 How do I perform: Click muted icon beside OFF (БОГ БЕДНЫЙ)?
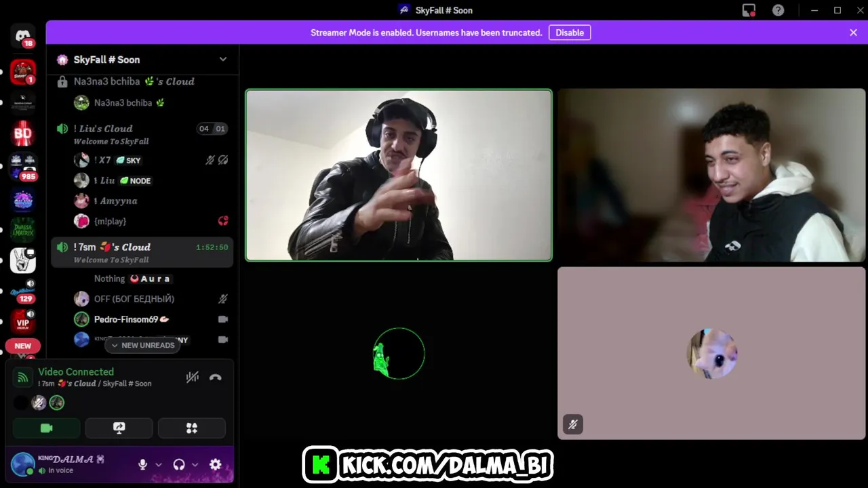223,299
